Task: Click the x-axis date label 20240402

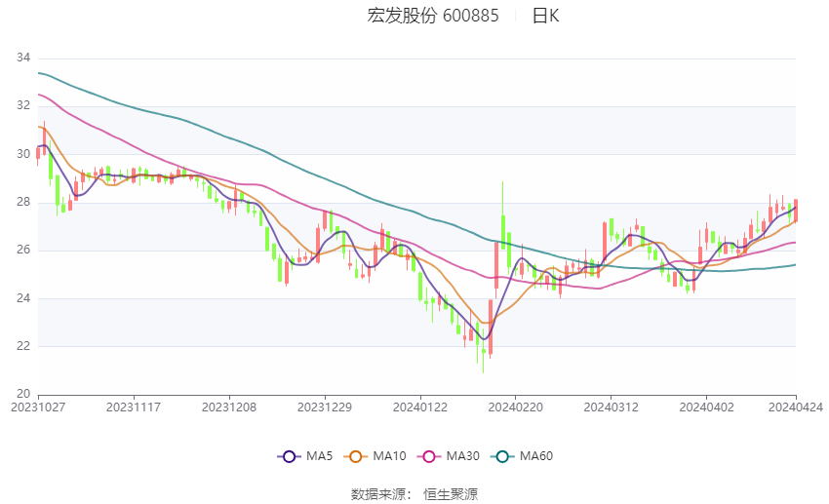Action: coord(706,407)
